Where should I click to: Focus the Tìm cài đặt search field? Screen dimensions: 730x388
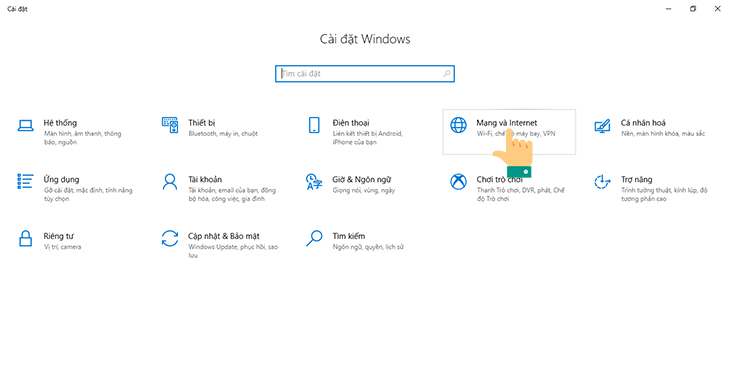[365, 74]
